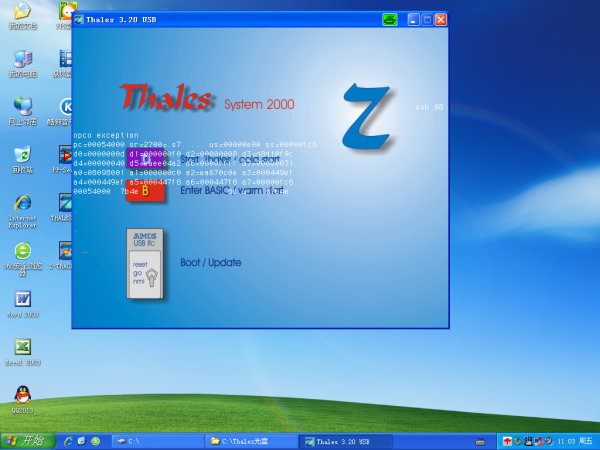Click the 'System 2000' red text
This screenshot has height=450, width=600.
(259, 104)
